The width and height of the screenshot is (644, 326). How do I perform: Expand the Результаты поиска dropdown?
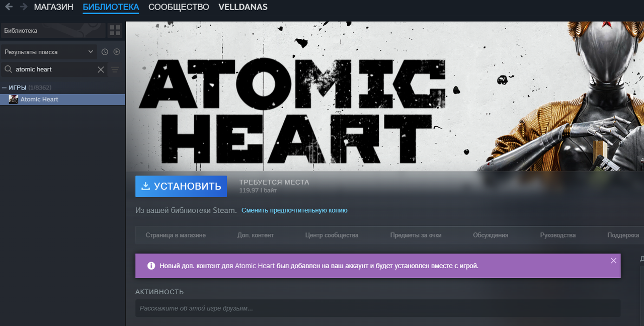pos(49,52)
